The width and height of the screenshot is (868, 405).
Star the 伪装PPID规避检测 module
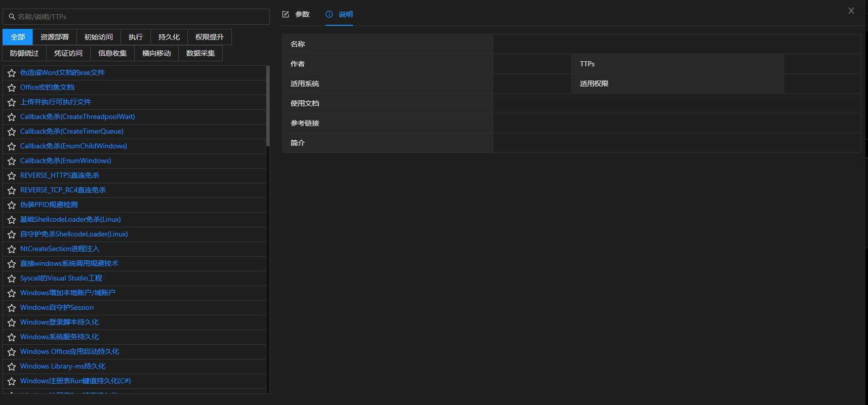(x=12, y=205)
